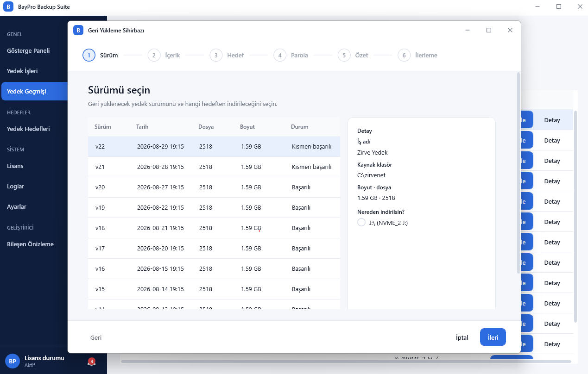
Task: Click the BayPro app logo in title bar
Action: (8, 7)
